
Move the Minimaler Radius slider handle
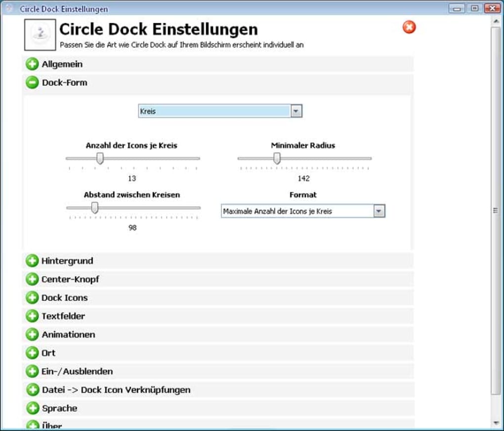click(x=277, y=157)
